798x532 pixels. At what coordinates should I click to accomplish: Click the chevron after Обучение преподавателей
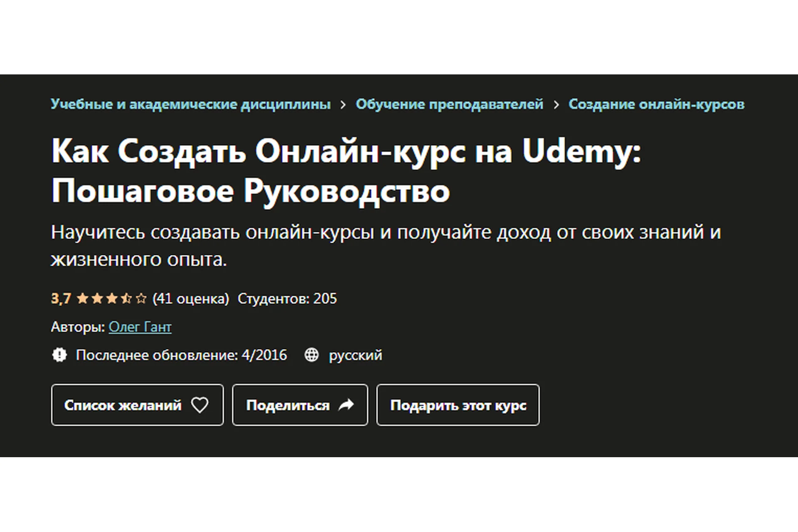point(556,105)
